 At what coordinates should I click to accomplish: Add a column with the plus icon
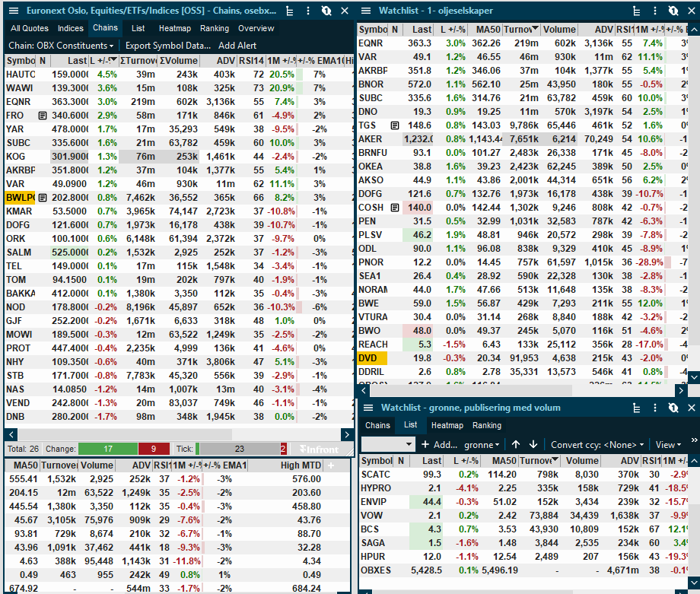331,465
